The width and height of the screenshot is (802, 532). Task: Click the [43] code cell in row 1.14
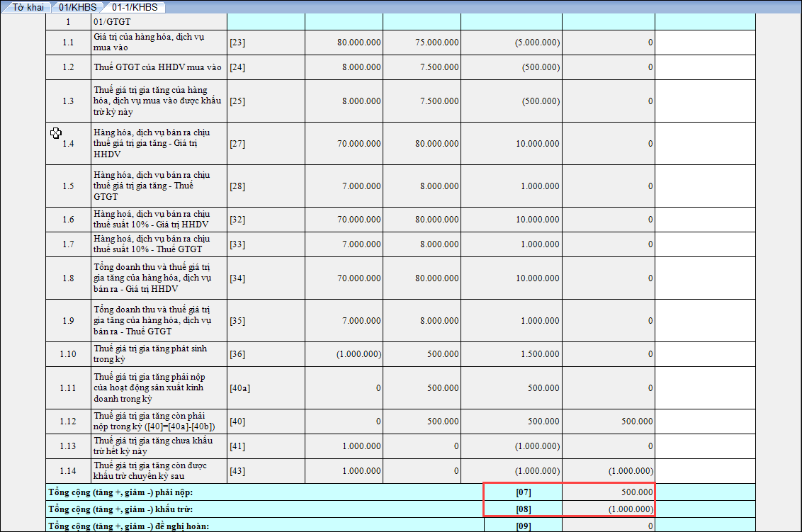coord(237,471)
